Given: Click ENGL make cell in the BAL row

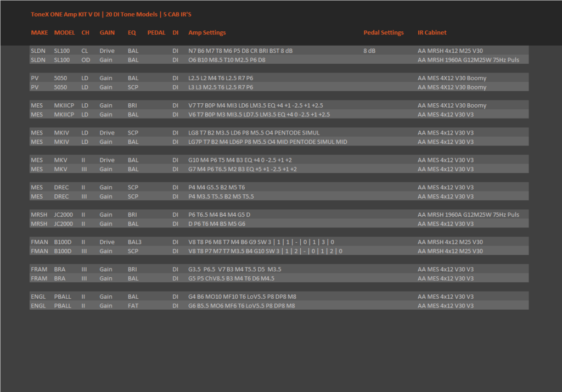Looking at the screenshot, I should coord(38,296).
